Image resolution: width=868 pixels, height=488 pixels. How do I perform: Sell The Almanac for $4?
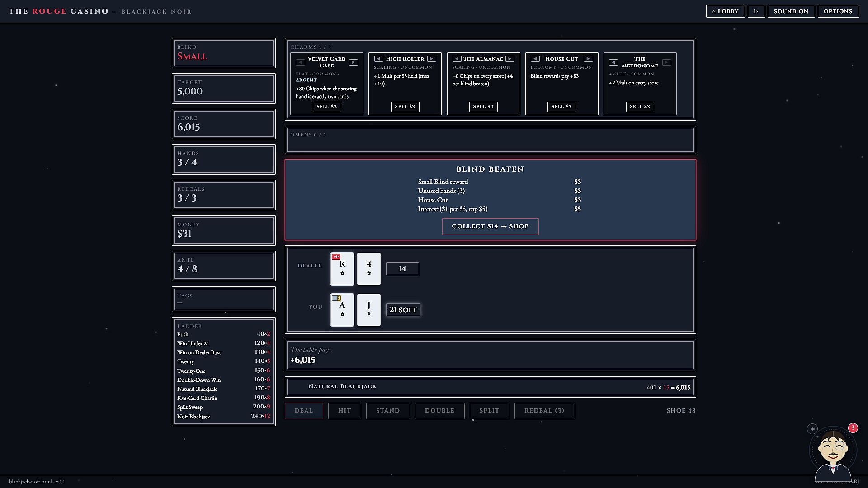click(x=483, y=107)
